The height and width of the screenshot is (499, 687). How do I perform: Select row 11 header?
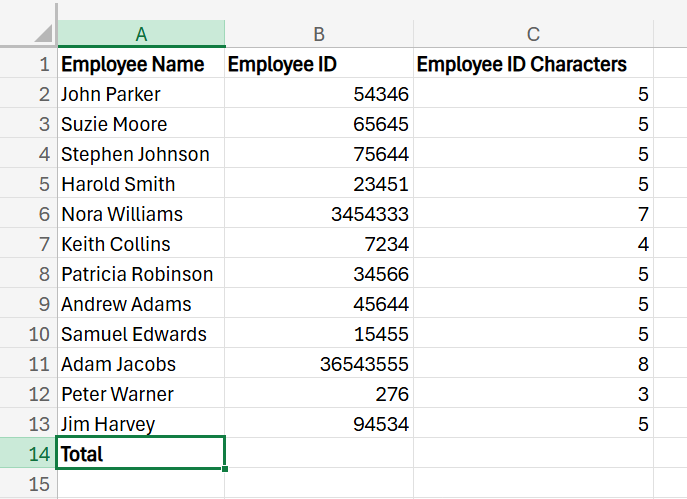coord(28,364)
